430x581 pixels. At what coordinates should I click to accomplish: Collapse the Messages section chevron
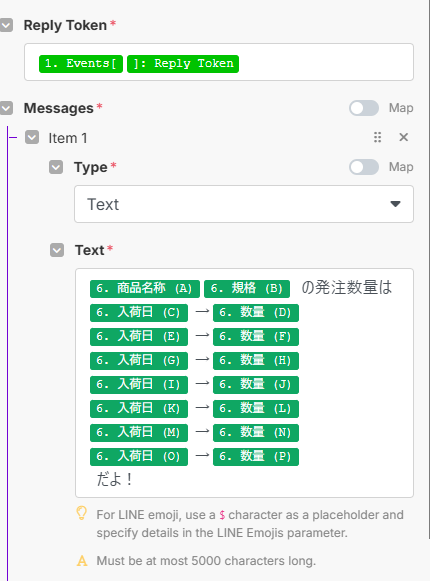[6, 108]
